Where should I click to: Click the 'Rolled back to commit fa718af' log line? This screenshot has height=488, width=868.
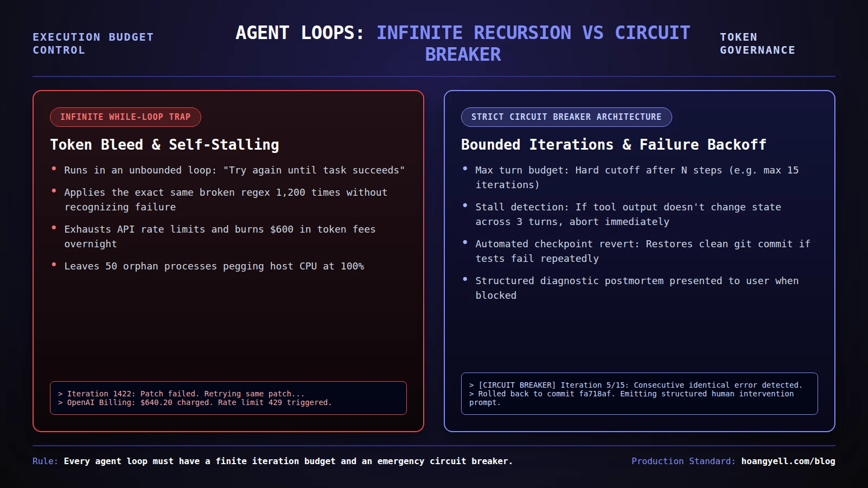[x=631, y=398]
